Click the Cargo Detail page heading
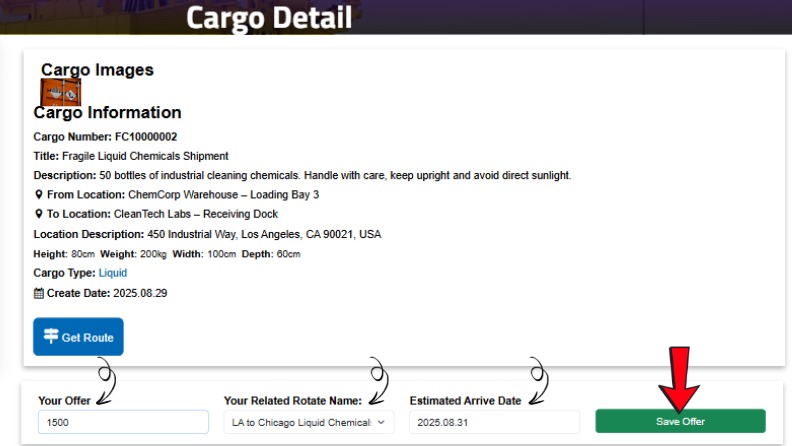 [x=269, y=17]
